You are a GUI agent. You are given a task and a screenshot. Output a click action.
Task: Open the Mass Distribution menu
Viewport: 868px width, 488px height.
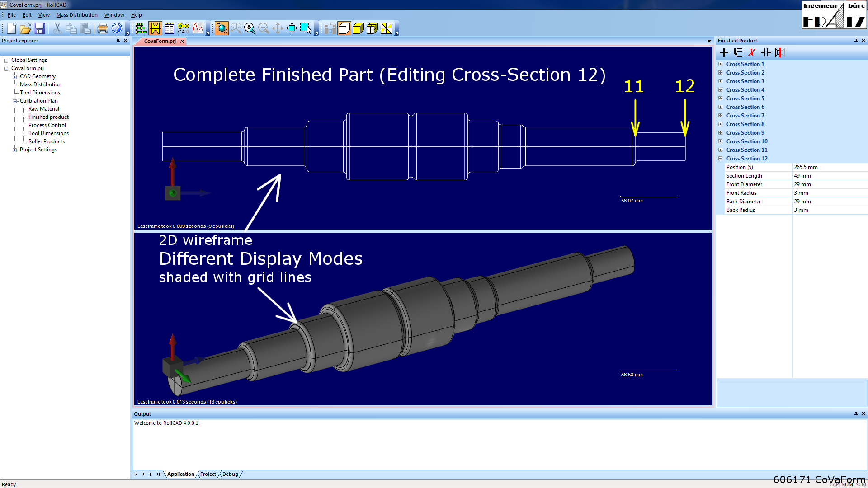click(77, 15)
